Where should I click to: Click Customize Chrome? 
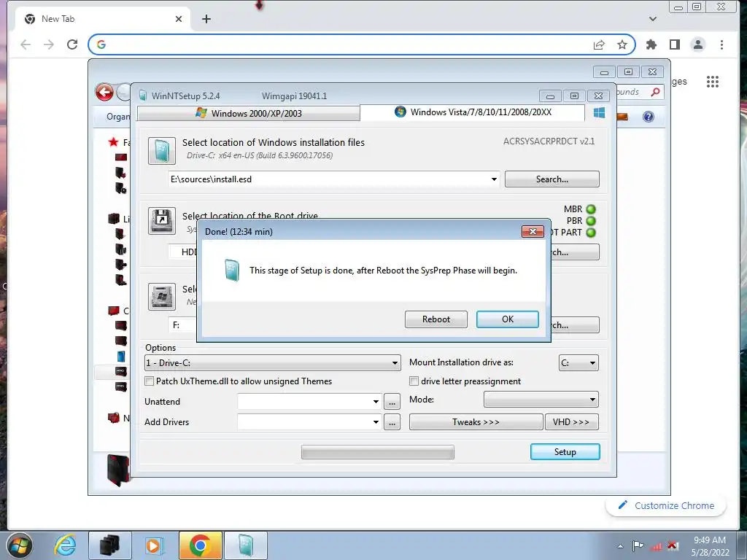666,506
